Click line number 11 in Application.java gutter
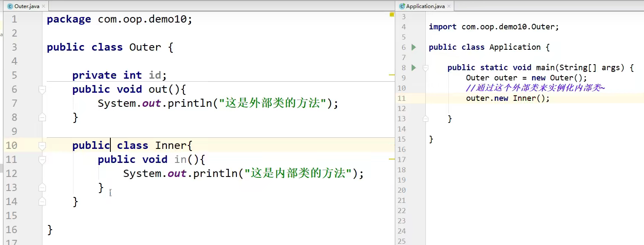Viewport: 644px width, 245px height. pyautogui.click(x=402, y=98)
